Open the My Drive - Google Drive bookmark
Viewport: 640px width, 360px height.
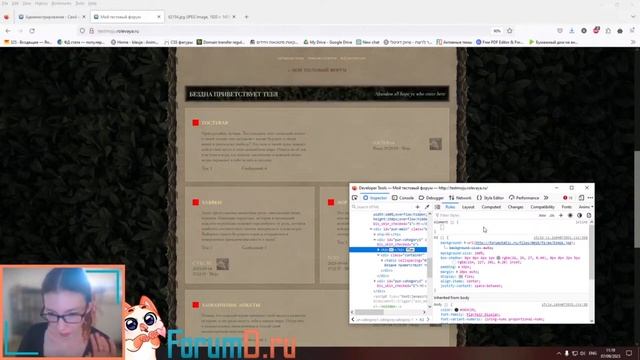pyautogui.click(x=328, y=42)
